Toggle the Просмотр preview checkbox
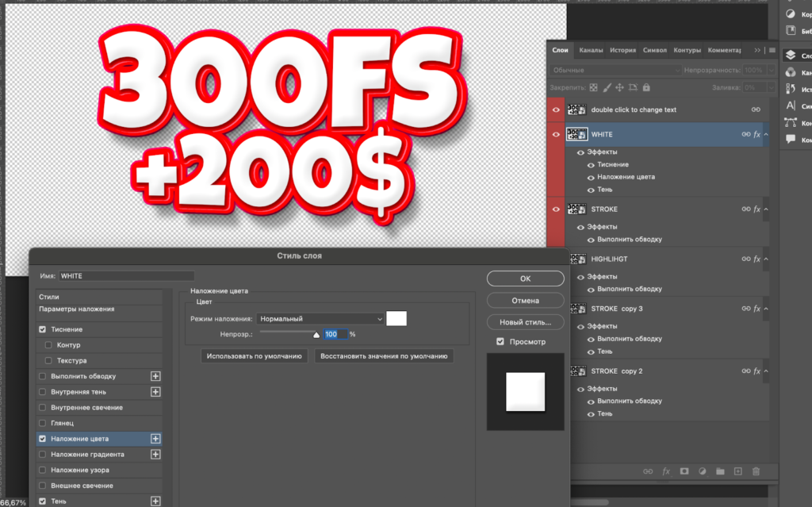The height and width of the screenshot is (507, 812). pos(500,341)
